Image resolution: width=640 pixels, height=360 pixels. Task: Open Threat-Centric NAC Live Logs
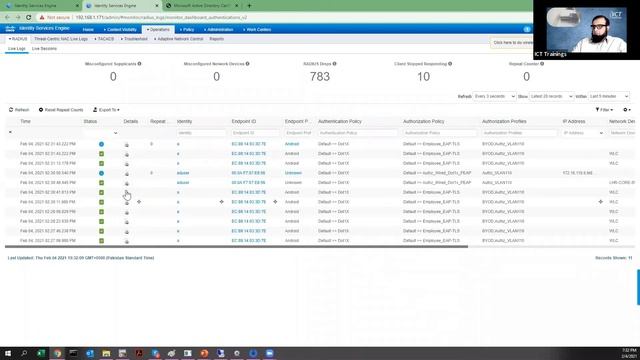click(x=61, y=39)
